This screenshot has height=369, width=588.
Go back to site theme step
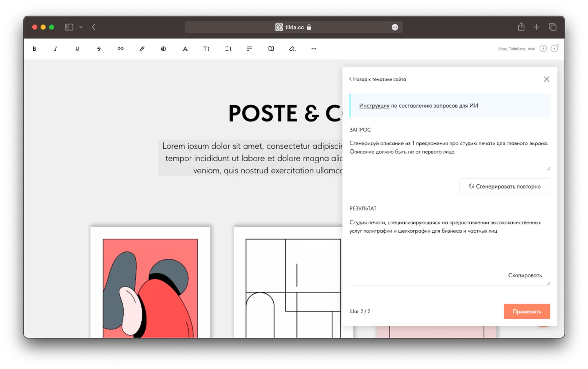pos(378,79)
